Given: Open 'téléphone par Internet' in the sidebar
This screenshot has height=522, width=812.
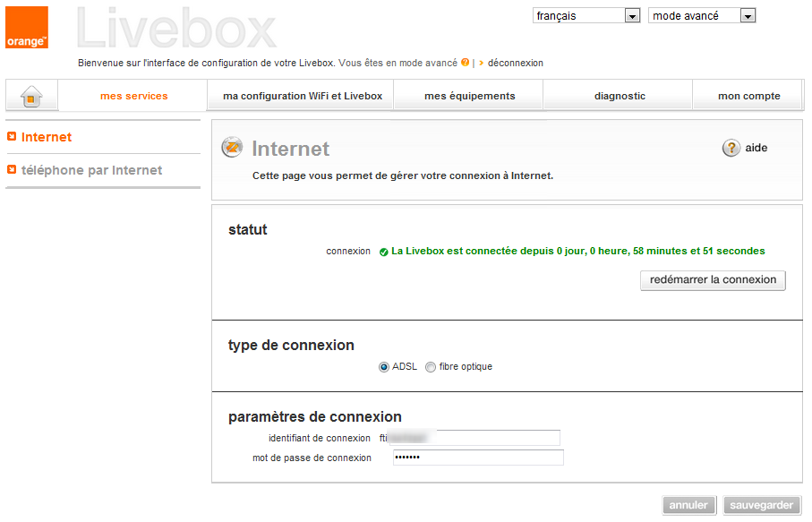Looking at the screenshot, I should click(x=91, y=170).
